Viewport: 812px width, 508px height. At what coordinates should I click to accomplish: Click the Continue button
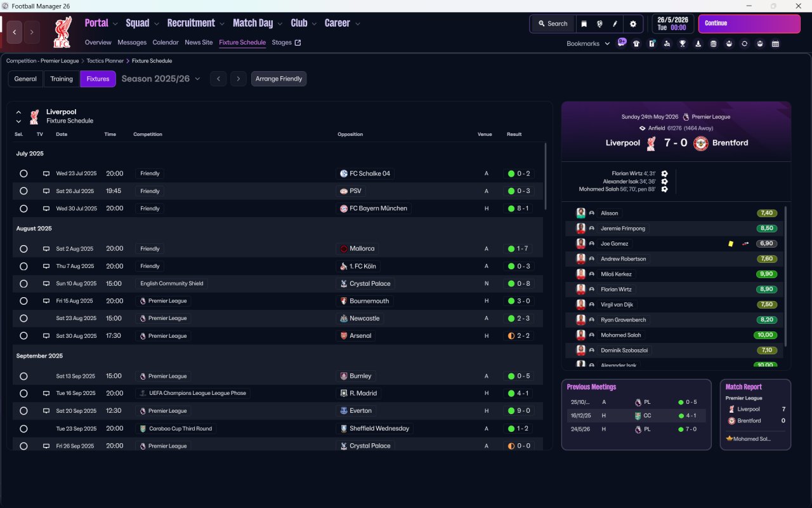(749, 24)
